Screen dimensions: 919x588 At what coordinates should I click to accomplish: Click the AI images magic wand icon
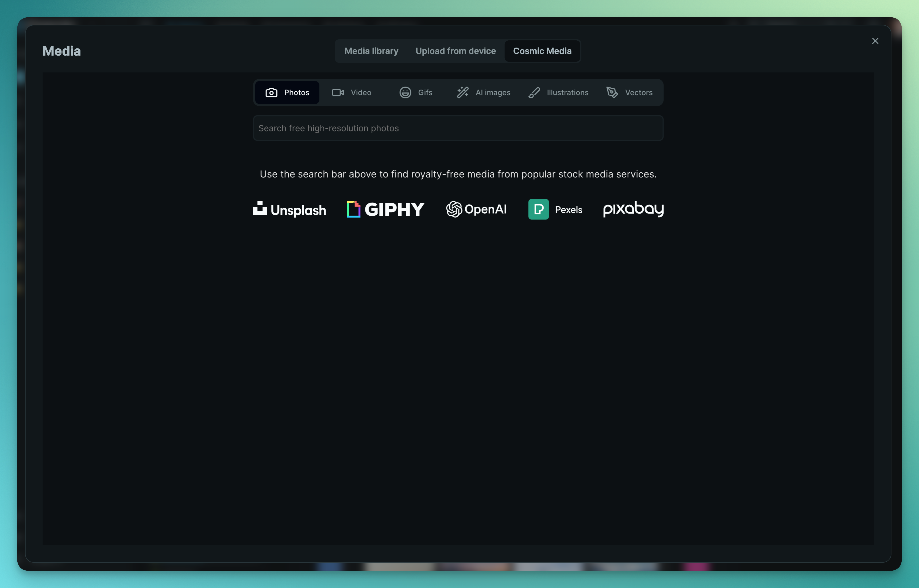[x=463, y=92]
